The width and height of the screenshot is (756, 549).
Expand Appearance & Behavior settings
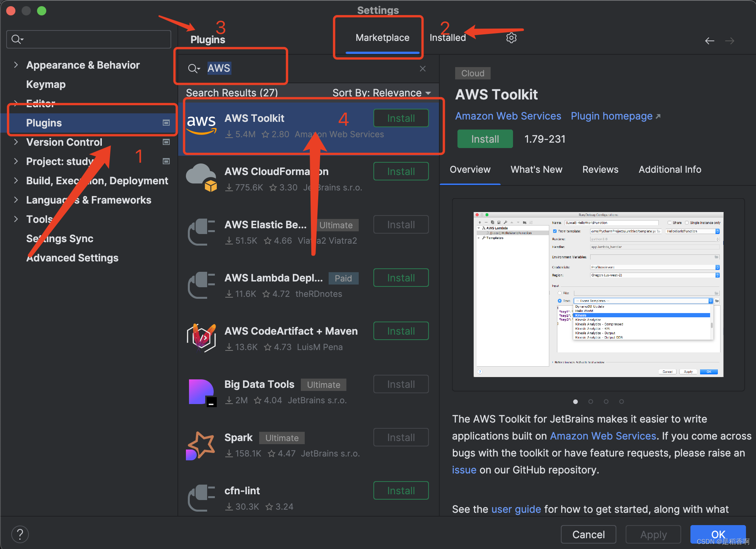[16, 65]
